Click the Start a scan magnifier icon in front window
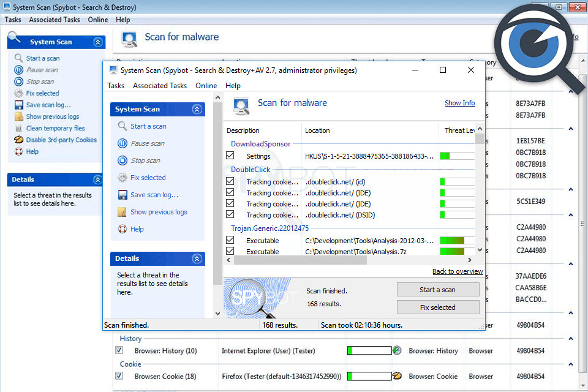The height and width of the screenshot is (392, 588). [123, 126]
